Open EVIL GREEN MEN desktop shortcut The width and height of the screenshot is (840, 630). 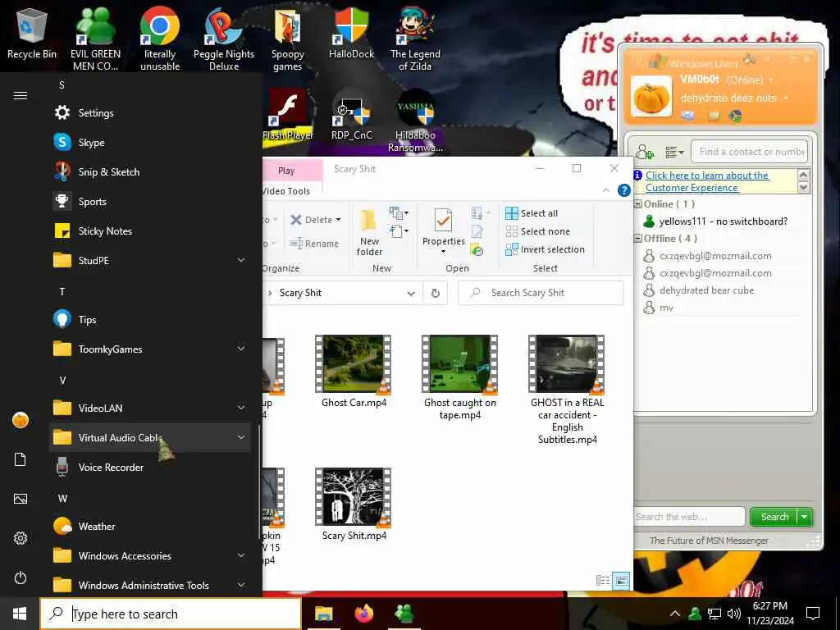[95, 39]
